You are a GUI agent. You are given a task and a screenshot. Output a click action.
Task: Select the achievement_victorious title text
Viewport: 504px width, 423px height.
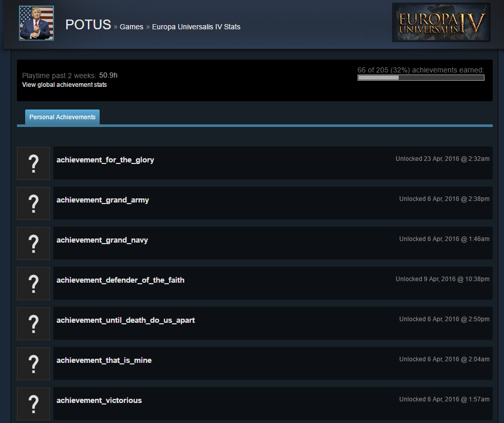click(99, 400)
